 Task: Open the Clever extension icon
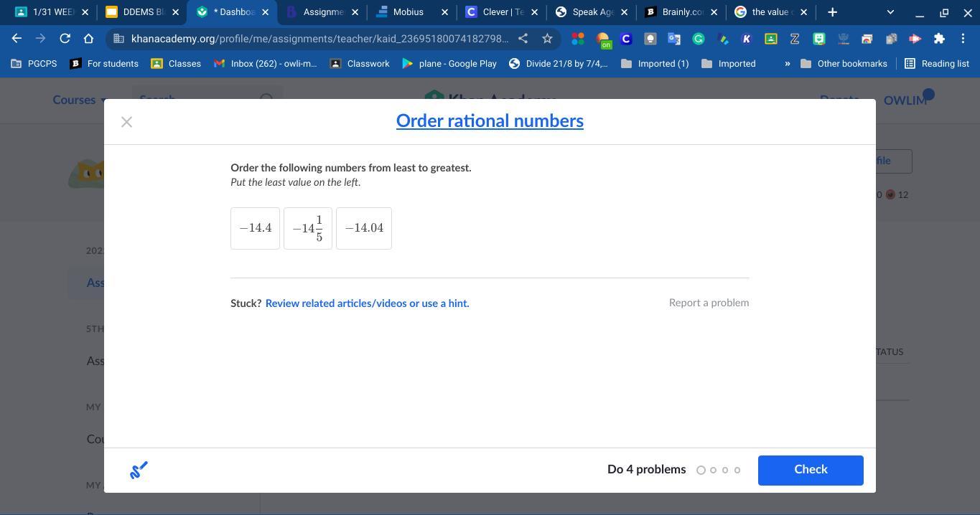(x=626, y=39)
